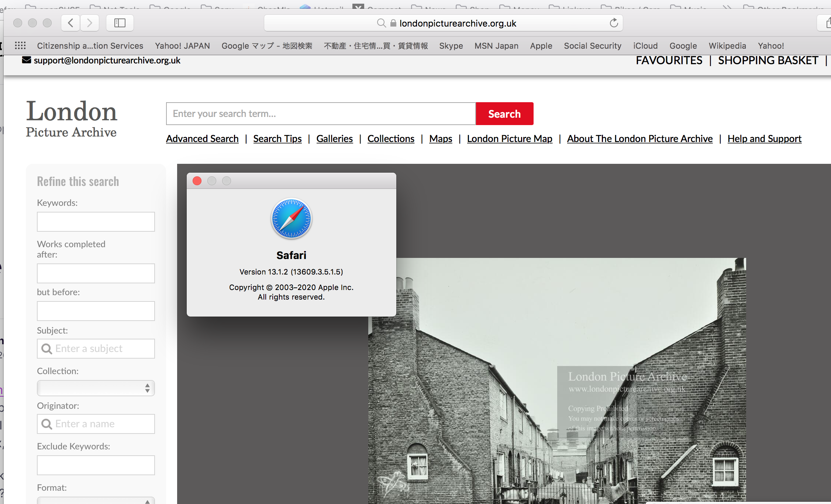
Task: Open SHOPPING BASKET
Action: (x=768, y=61)
